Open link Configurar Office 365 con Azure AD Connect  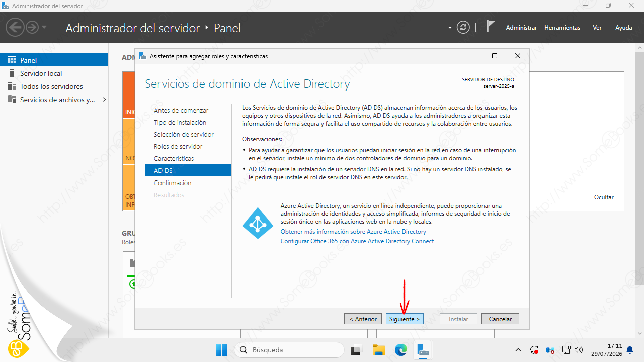coord(357,241)
